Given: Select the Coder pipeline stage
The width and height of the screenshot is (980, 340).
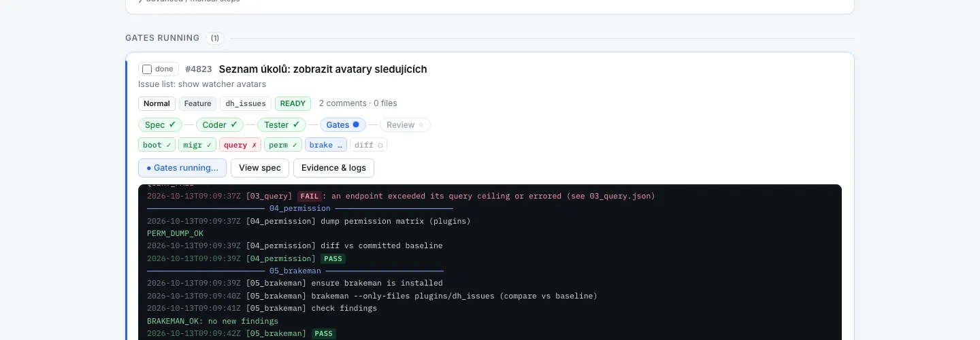Looking at the screenshot, I should click(220, 125).
